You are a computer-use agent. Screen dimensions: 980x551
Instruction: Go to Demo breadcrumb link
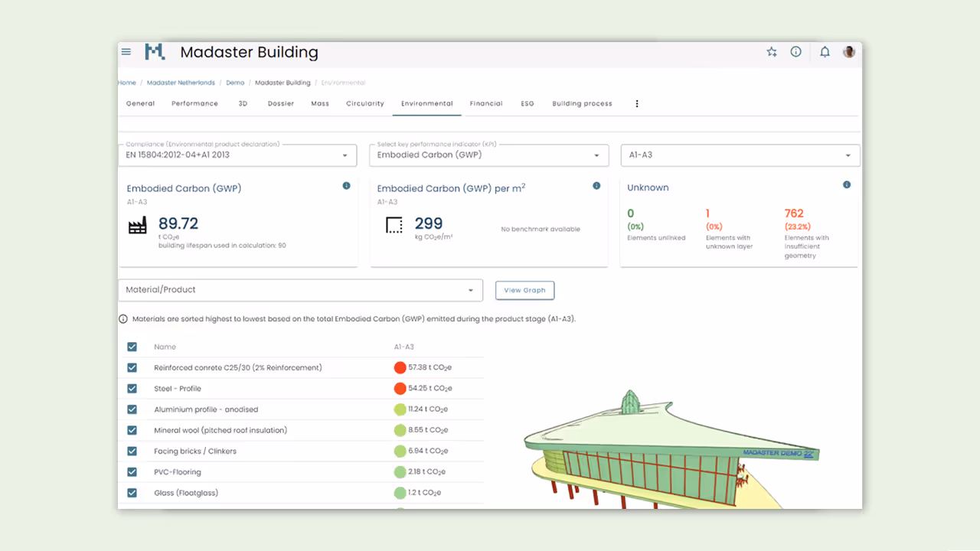235,83
